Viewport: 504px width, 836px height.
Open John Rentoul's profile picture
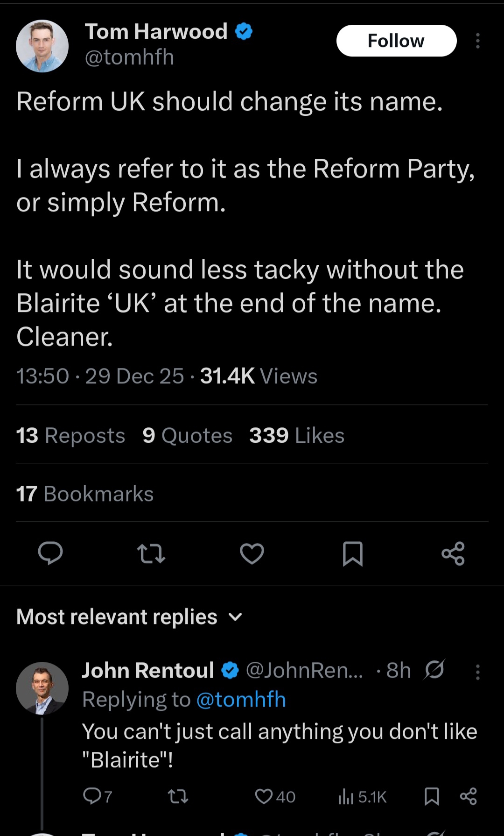point(42,688)
